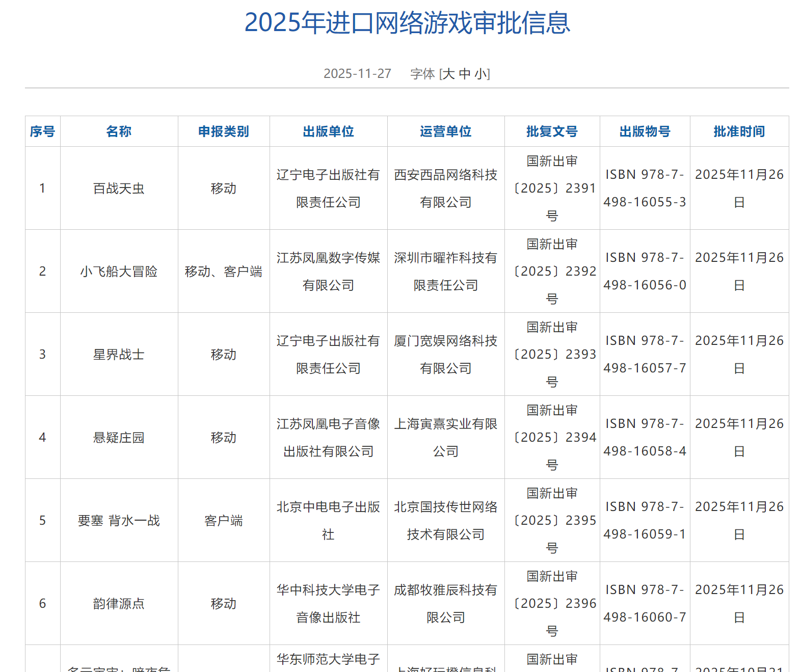802x672 pixels.
Task: Select the game name 韵律源点
Action: tap(119, 604)
